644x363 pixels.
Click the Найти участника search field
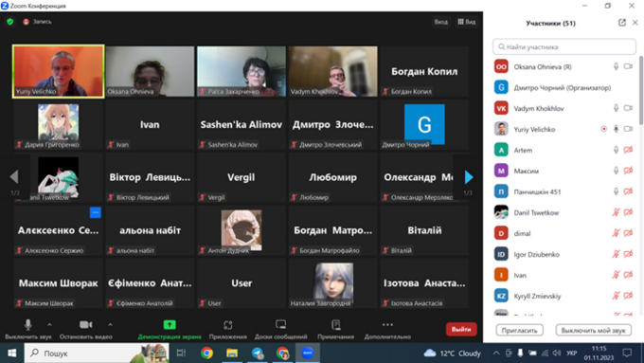click(564, 46)
